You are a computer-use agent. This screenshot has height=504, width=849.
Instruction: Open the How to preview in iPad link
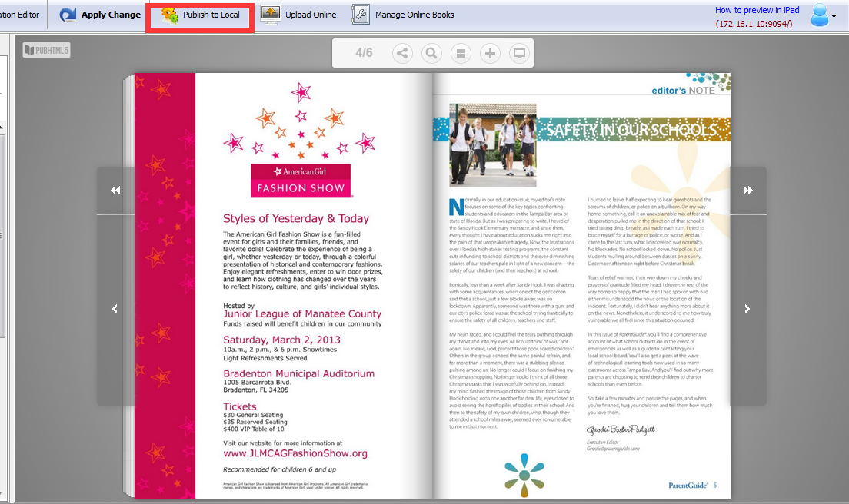tap(757, 10)
